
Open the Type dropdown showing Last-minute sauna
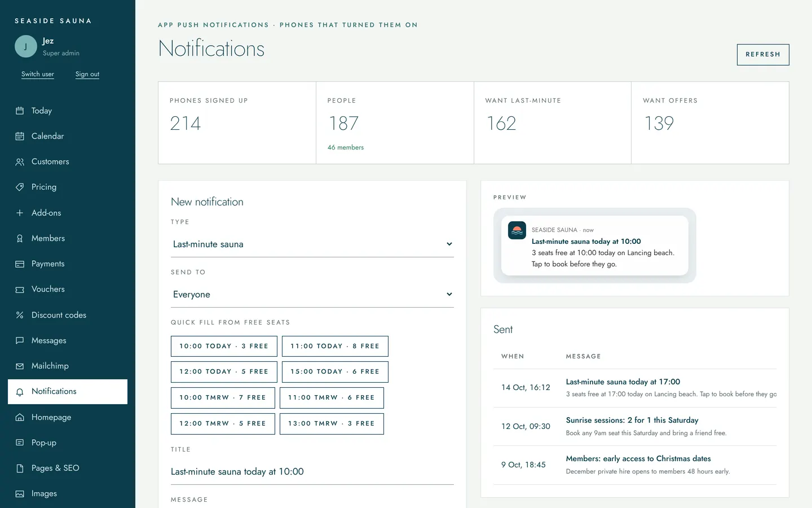pos(312,244)
